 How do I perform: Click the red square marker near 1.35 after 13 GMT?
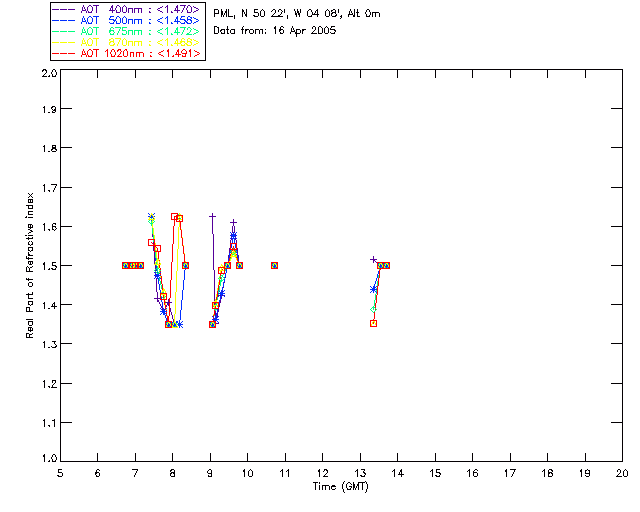(x=373, y=323)
